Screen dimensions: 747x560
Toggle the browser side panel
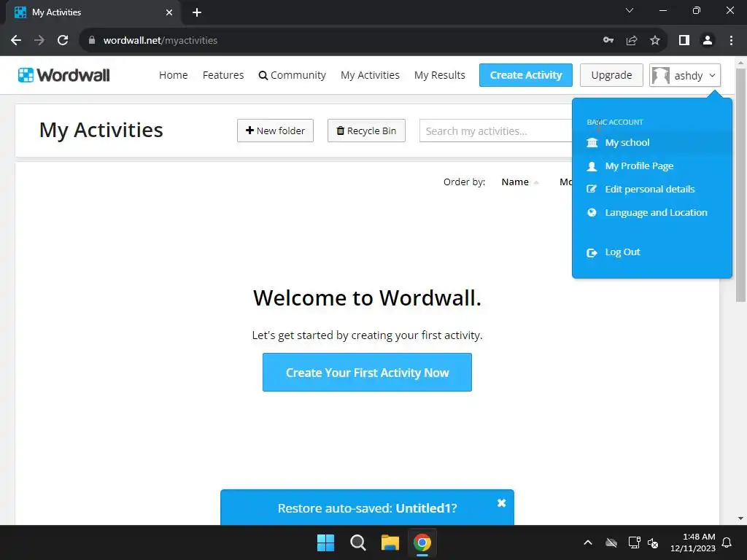pyautogui.click(x=684, y=41)
